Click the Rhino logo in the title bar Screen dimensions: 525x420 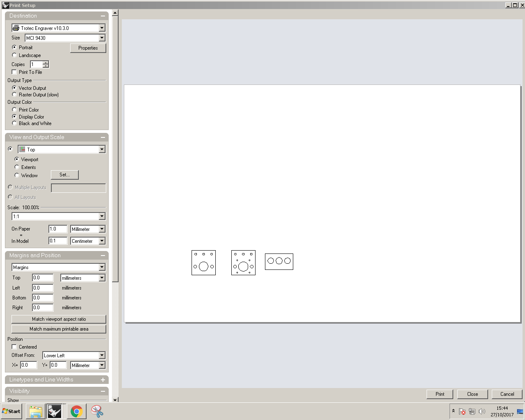pos(5,5)
